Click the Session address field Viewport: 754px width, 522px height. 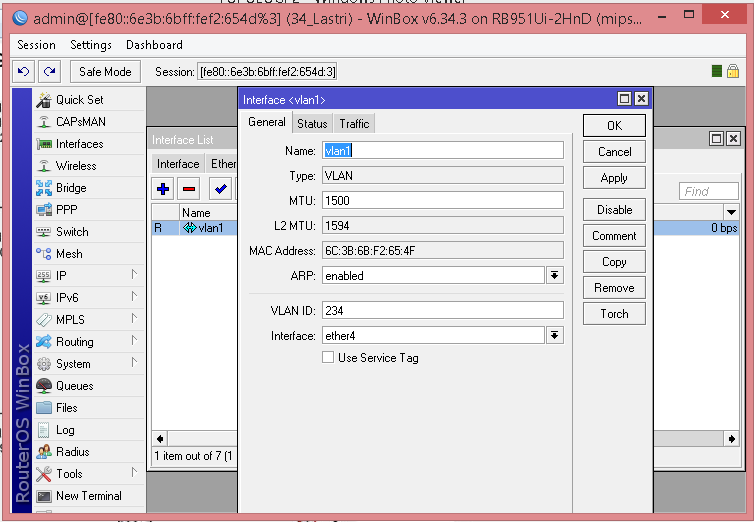[267, 72]
